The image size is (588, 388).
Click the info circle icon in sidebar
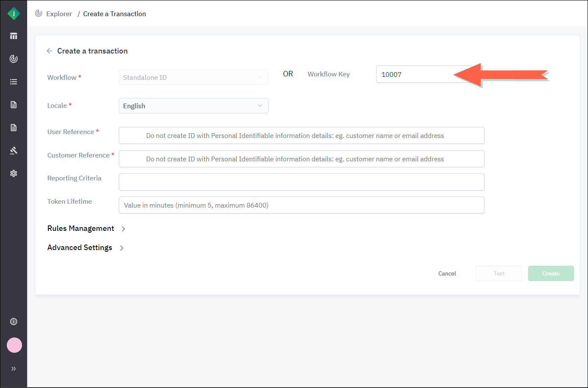point(14,322)
